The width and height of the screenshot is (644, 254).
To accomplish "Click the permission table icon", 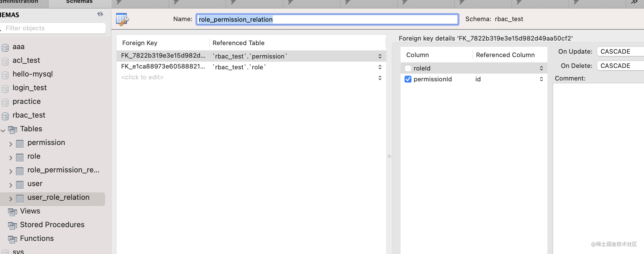I will click(20, 144).
